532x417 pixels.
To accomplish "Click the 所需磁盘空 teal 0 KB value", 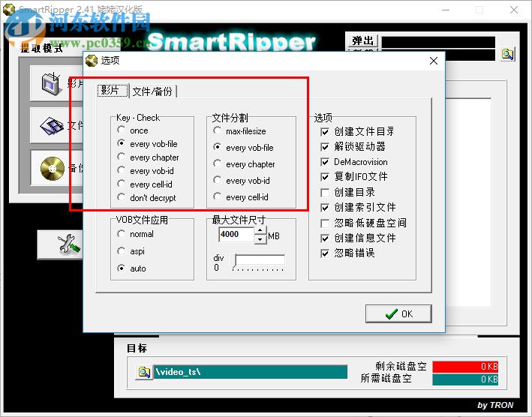I will (x=465, y=379).
